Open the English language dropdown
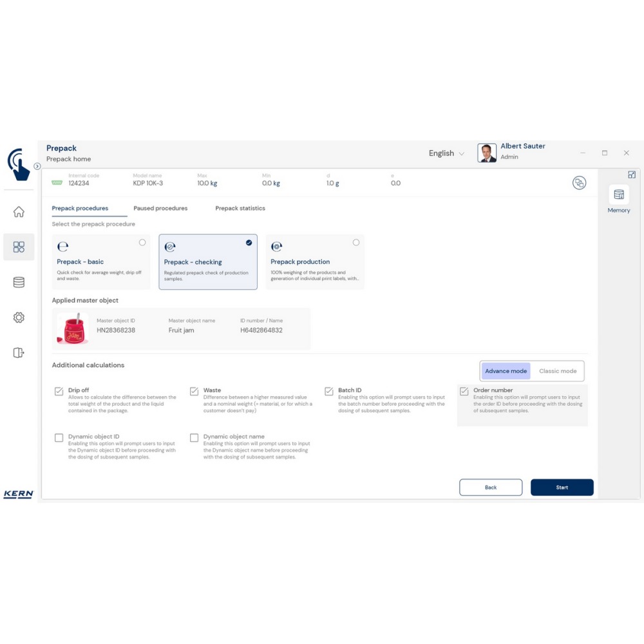Viewport: 644px width, 644px height. click(x=446, y=153)
